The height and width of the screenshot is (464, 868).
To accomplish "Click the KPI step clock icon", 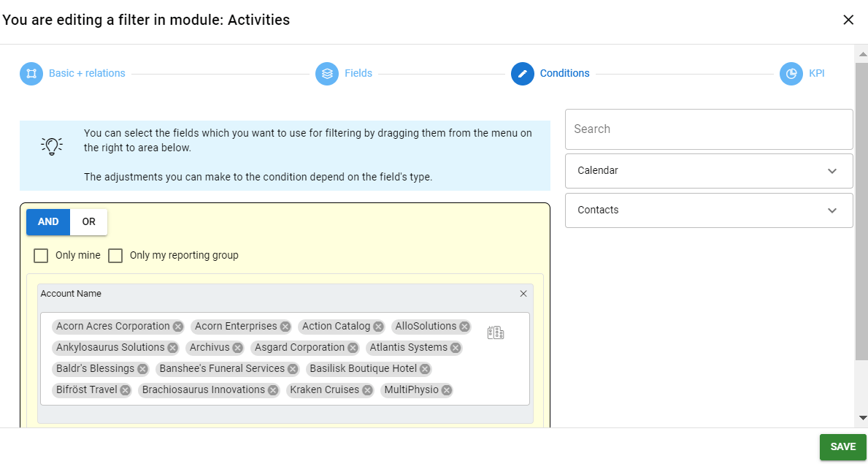I will pos(791,73).
